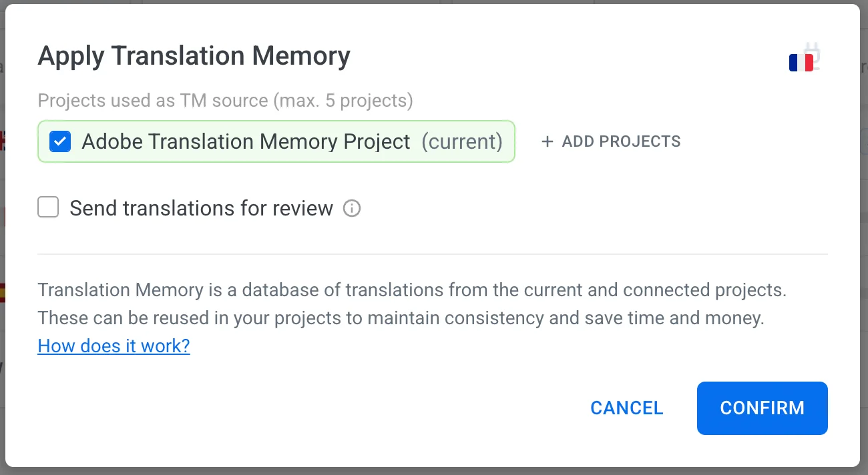This screenshot has height=475, width=868.
Task: Click the French flag icon
Action: point(801,63)
